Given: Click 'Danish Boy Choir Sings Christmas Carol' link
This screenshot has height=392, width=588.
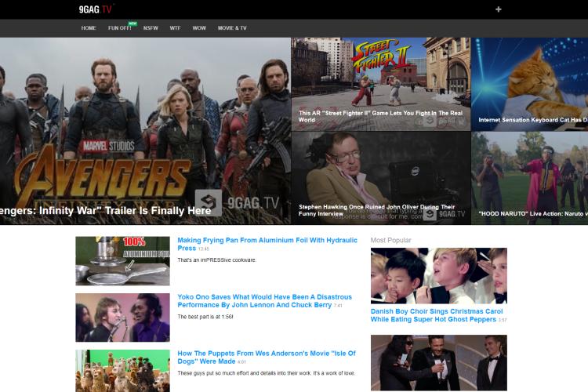Looking at the screenshot, I should tap(437, 315).
